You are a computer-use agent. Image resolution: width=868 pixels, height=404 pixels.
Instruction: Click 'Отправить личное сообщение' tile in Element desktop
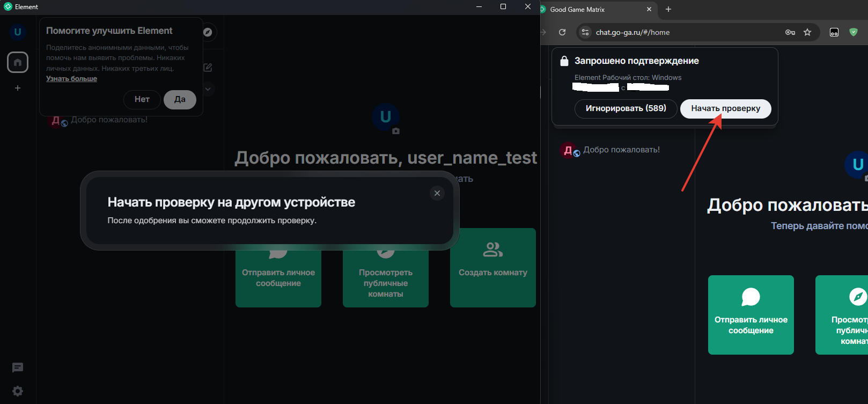click(278, 268)
